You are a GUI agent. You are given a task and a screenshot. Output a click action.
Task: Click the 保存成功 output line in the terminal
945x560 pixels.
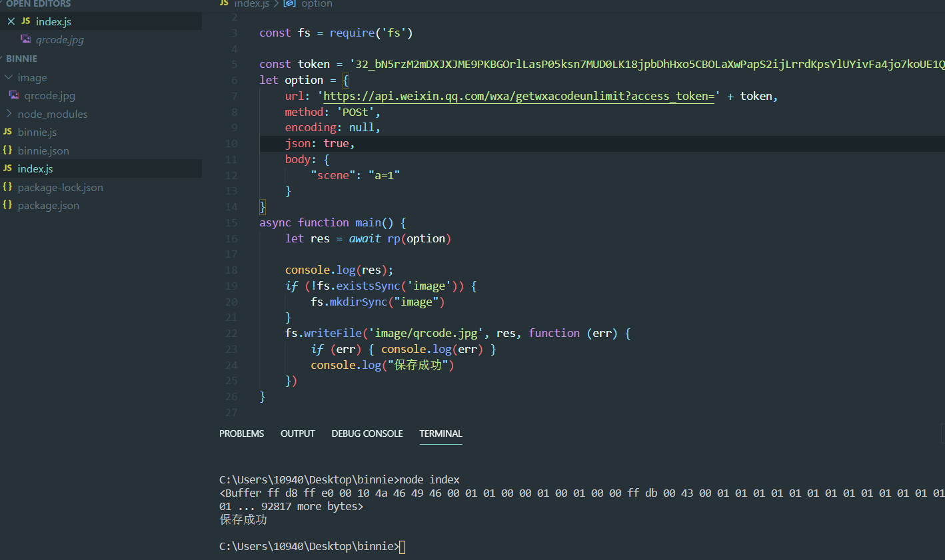click(243, 520)
